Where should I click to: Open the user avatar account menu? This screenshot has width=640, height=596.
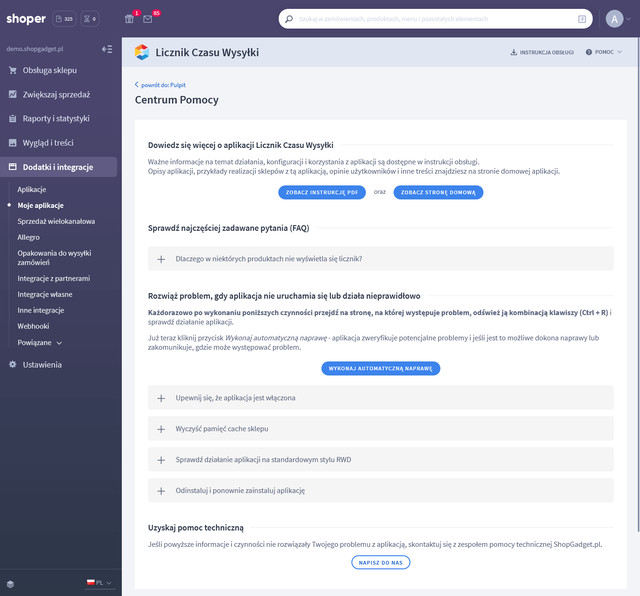point(614,19)
